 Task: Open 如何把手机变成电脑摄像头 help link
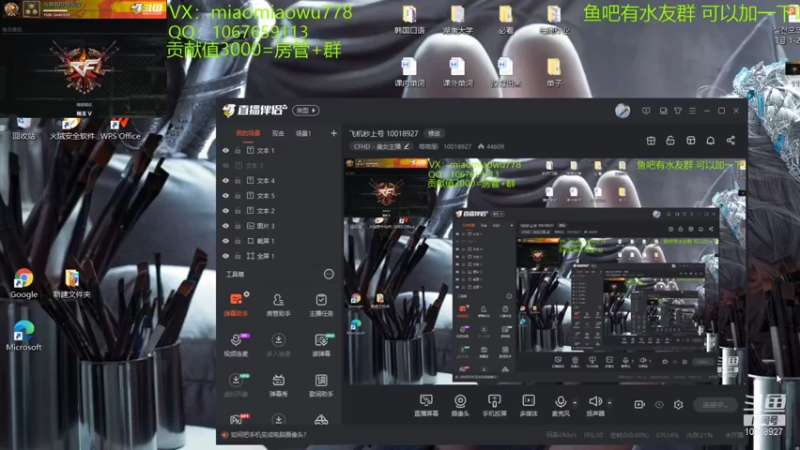pyautogui.click(x=269, y=435)
